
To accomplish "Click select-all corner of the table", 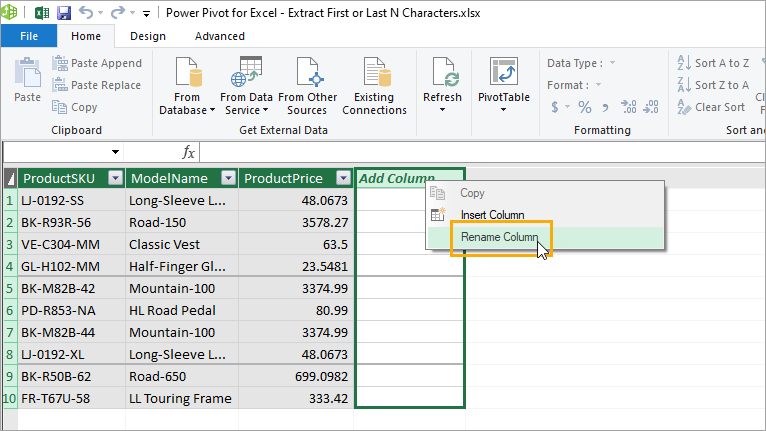I will click(10, 178).
